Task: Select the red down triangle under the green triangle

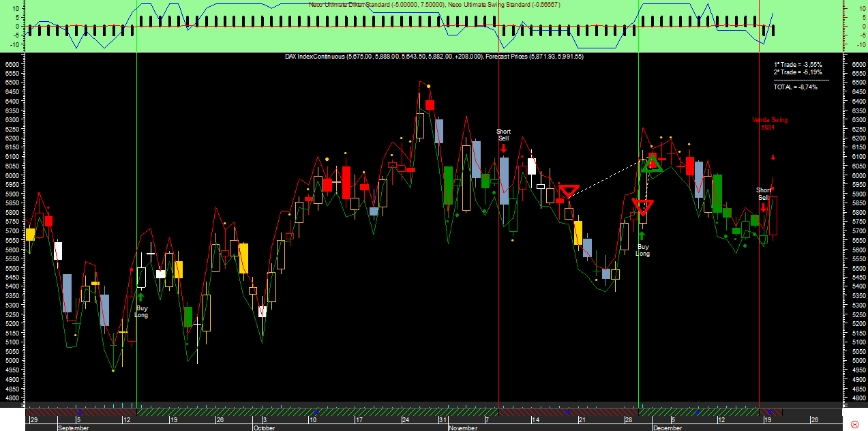Action: [643, 208]
